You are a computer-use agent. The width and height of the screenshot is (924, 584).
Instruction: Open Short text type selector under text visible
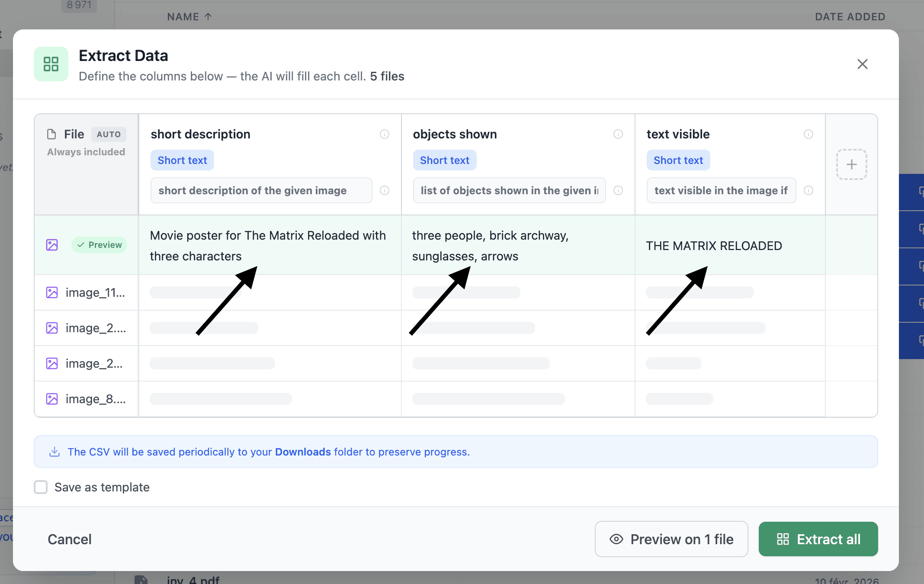tap(678, 160)
